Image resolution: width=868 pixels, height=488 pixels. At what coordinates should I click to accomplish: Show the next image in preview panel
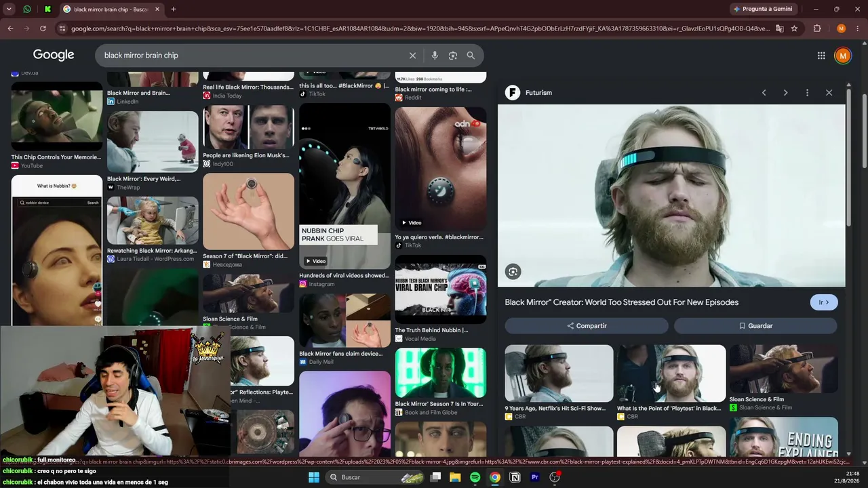tap(785, 93)
